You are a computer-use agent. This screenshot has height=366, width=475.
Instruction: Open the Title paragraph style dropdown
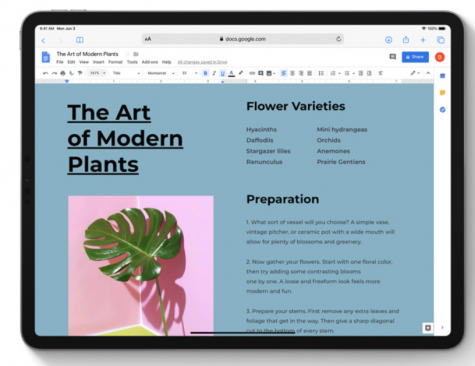(x=126, y=73)
